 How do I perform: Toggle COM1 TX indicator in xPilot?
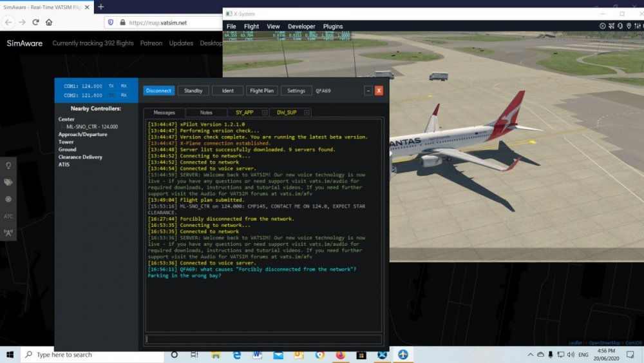[x=111, y=86]
